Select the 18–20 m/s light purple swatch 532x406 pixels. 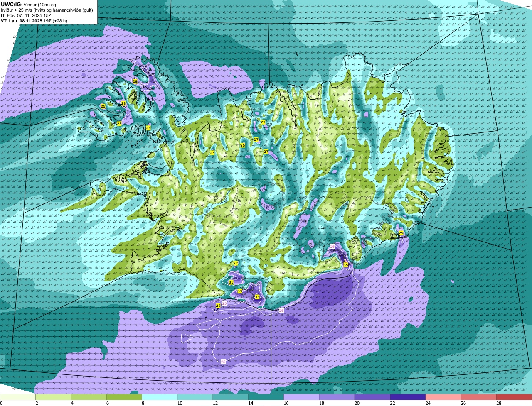coord(337,397)
